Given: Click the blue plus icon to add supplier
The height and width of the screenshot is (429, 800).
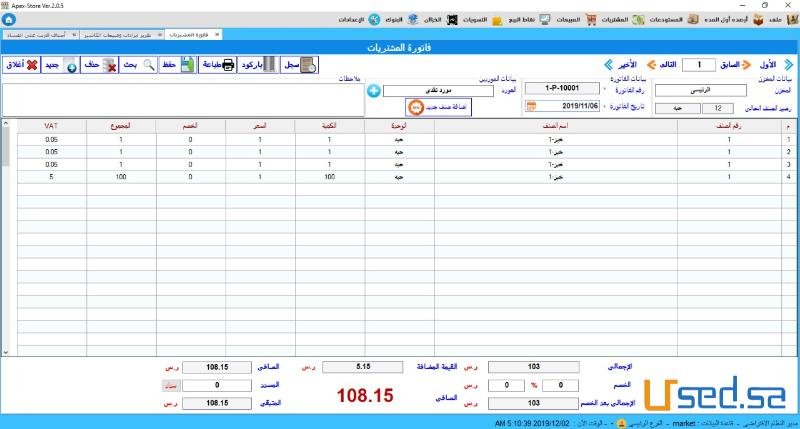Looking at the screenshot, I should point(374,91).
